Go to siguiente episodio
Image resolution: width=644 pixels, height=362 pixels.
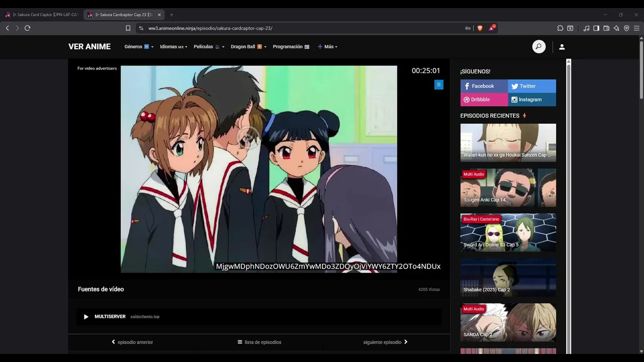pos(385,342)
